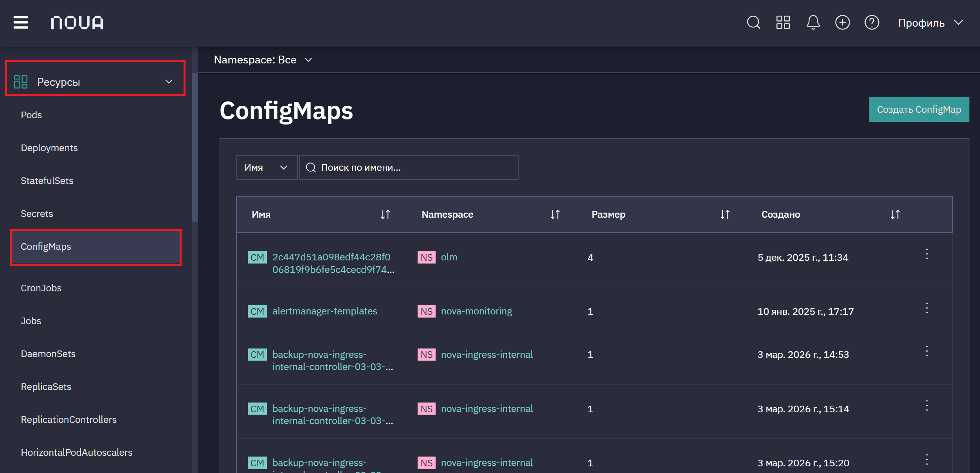The height and width of the screenshot is (473, 980).
Task: Open the search magnifier in header
Action: click(x=753, y=22)
